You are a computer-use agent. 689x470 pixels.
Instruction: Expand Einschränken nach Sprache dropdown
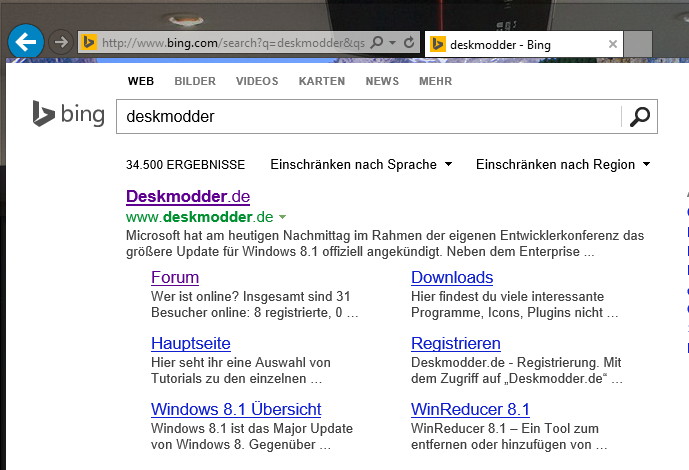point(361,164)
